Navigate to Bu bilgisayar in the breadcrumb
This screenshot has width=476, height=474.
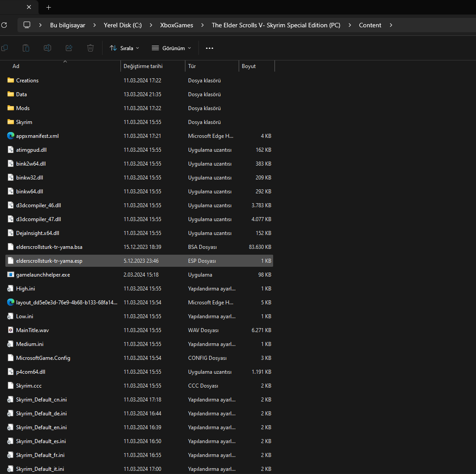click(68, 25)
